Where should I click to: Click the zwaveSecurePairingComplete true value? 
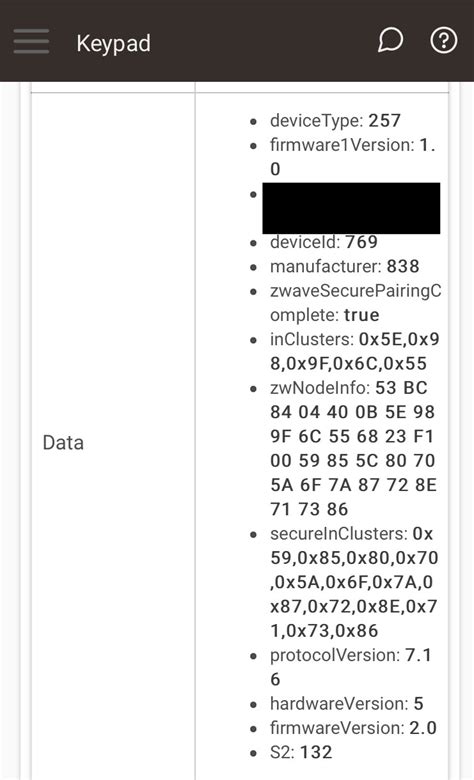pos(361,315)
